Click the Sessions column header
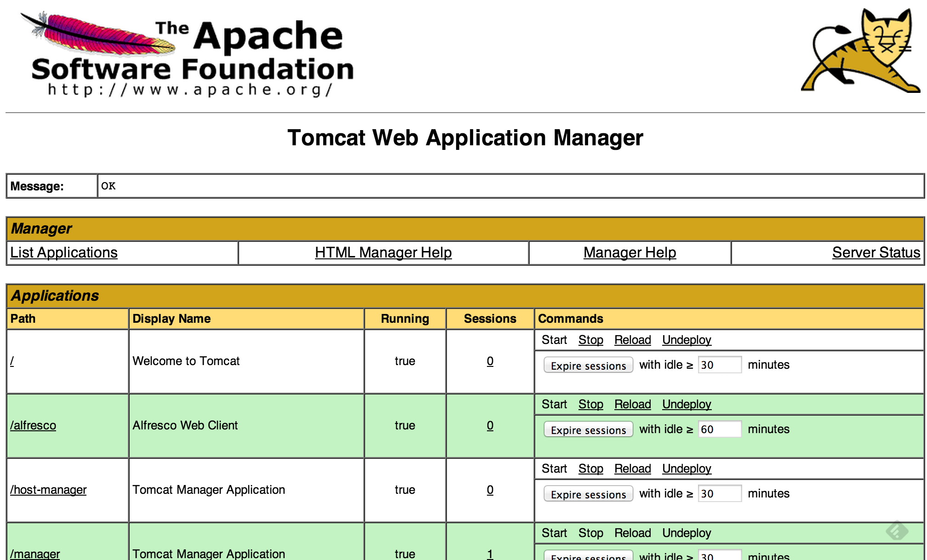 coord(490,319)
